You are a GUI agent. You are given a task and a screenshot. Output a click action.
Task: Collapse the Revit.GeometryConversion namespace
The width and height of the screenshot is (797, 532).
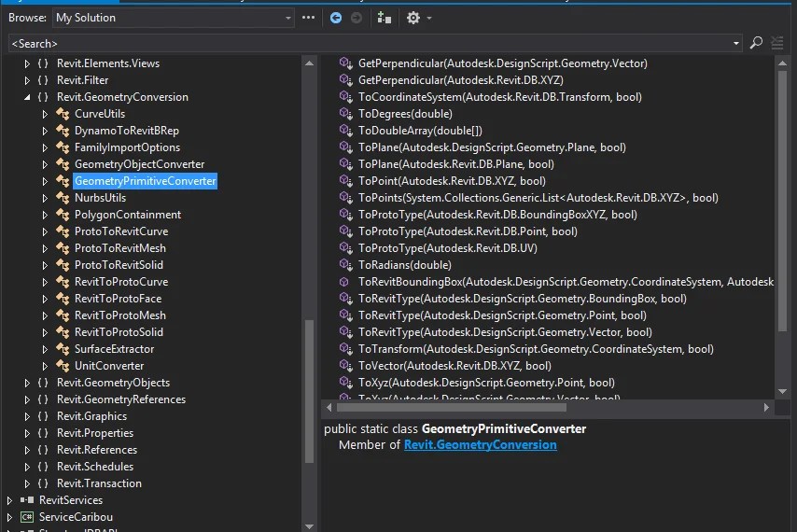click(27, 97)
